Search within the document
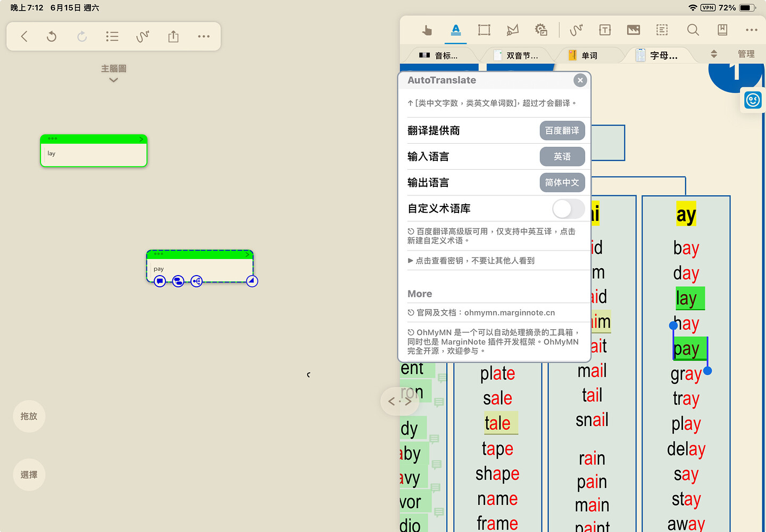The width and height of the screenshot is (766, 532). tap(693, 30)
